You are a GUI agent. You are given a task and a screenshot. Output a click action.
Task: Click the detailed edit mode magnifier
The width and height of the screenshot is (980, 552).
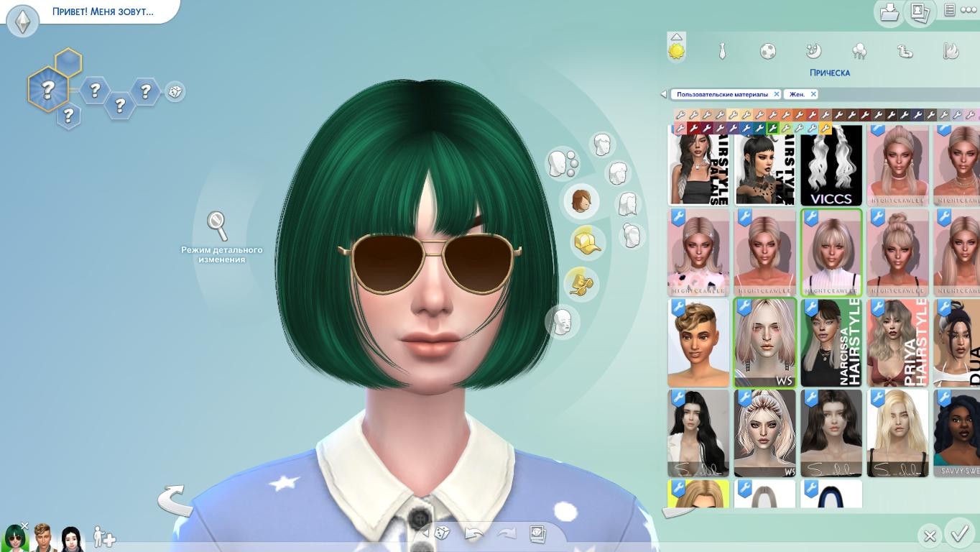[x=217, y=225]
